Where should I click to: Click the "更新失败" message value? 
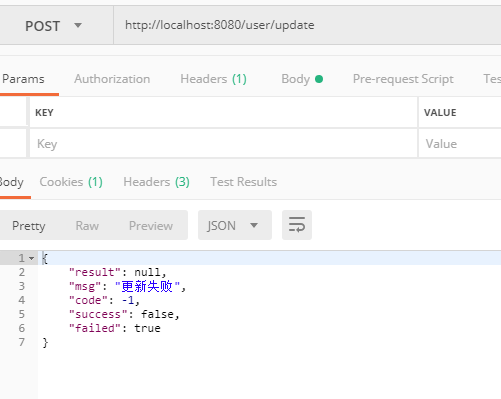coord(147,286)
